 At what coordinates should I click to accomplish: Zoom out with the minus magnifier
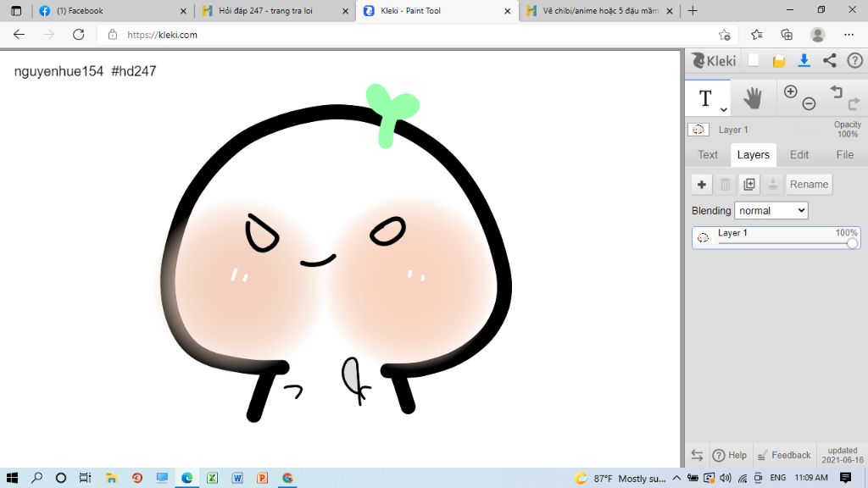pos(809,103)
